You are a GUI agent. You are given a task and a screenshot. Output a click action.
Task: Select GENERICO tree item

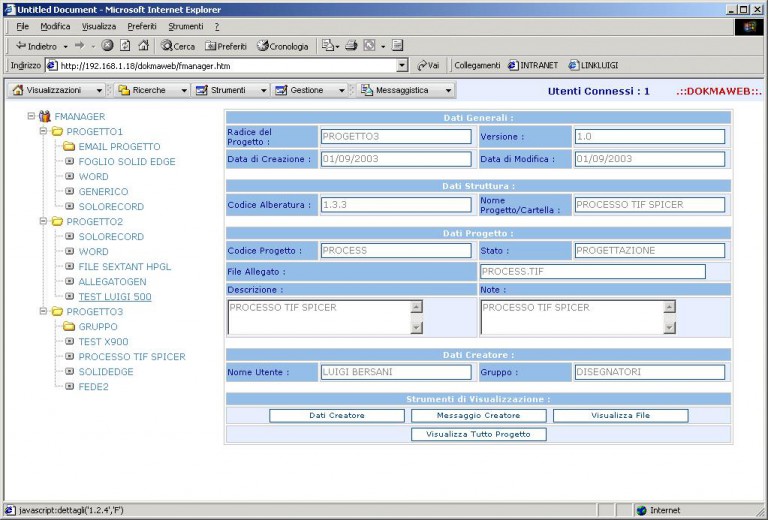click(x=103, y=191)
